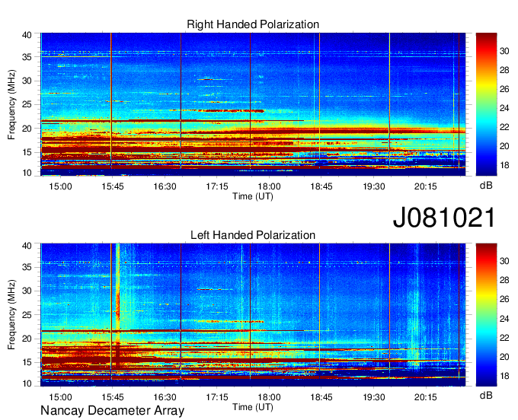Screen dimensions: 518x420
Task: Click the 10 MHz tick of Right Handed plot
Action: point(27,173)
